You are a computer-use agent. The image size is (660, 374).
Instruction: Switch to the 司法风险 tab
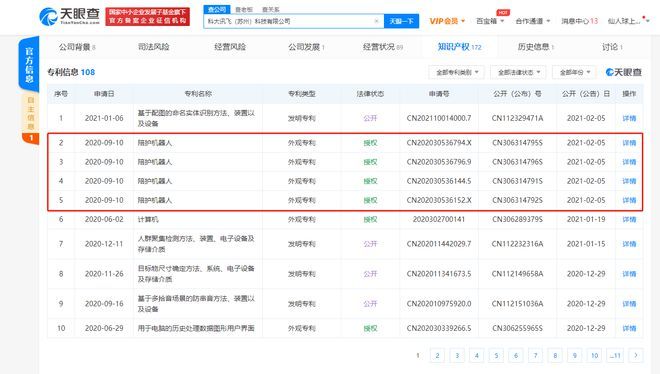pyautogui.click(x=154, y=47)
